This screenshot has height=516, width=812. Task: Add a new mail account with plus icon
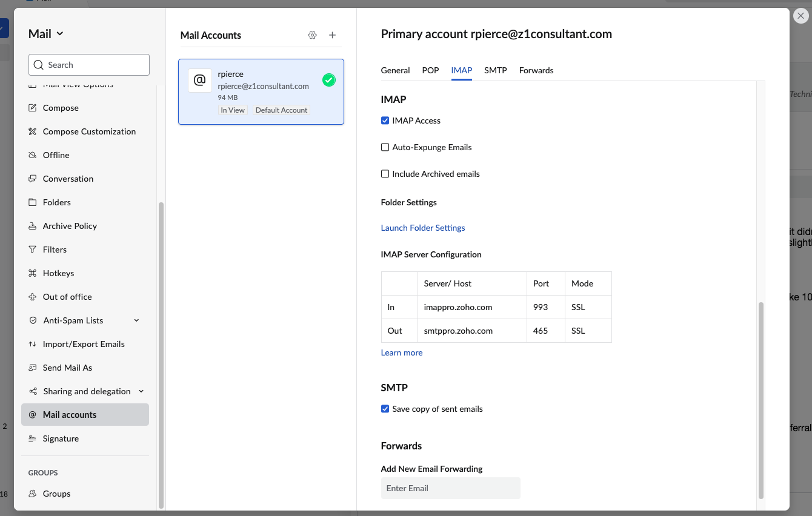[332, 35]
